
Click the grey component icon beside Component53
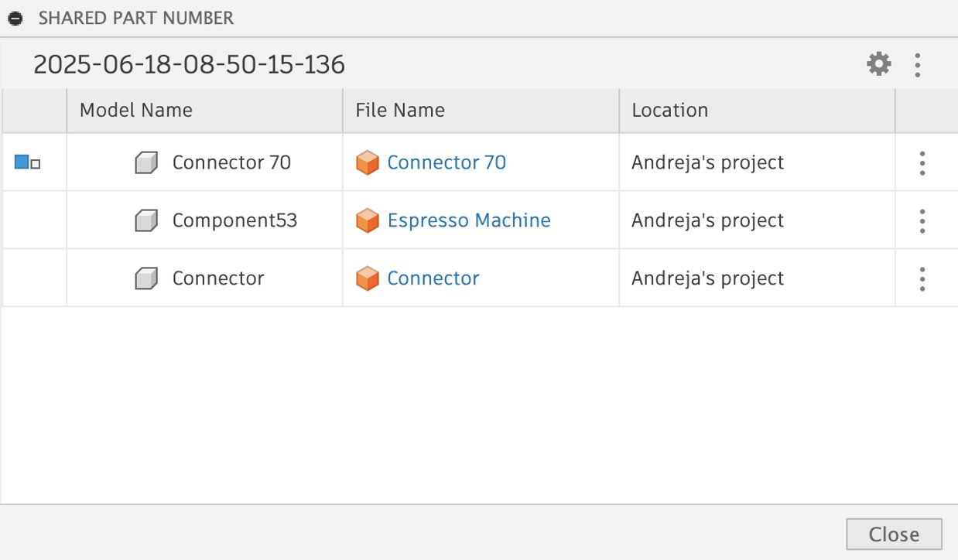pos(146,221)
